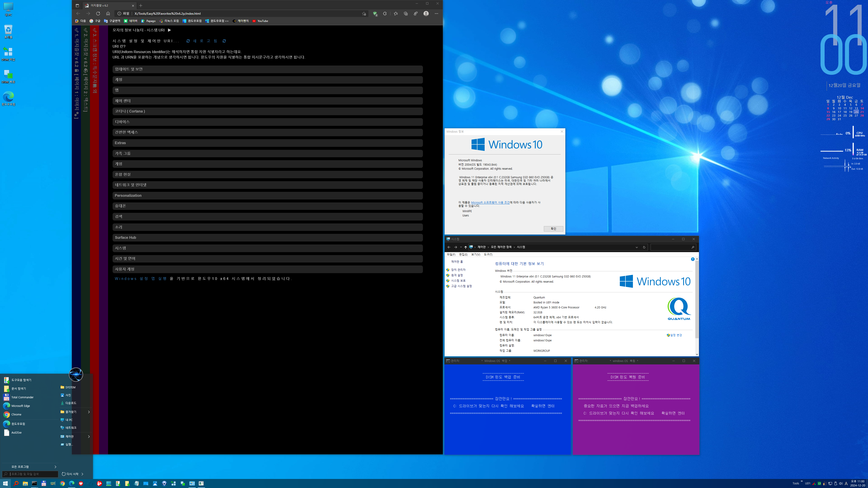Click the network monitor tray icon

click(830, 483)
